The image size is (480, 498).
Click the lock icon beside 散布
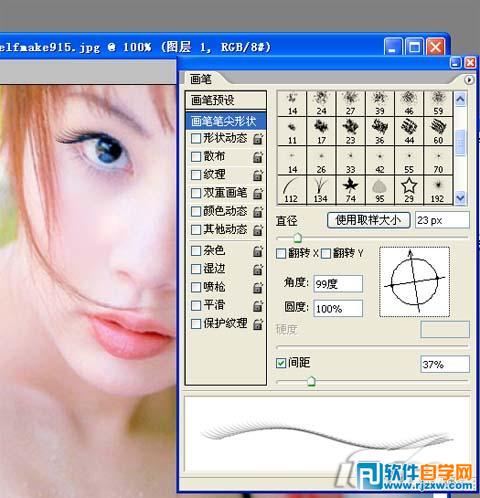pos(258,157)
